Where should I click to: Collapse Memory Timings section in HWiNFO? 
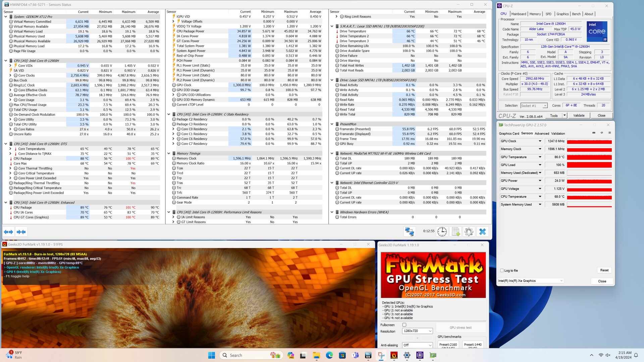click(x=169, y=154)
